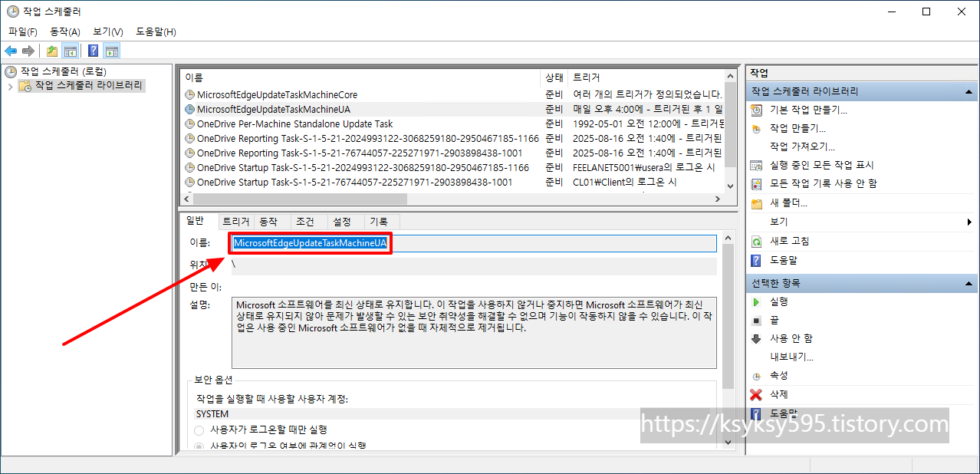Sort task list by 트리거 column header
Viewport: 980px width, 474px height.
coord(646,77)
